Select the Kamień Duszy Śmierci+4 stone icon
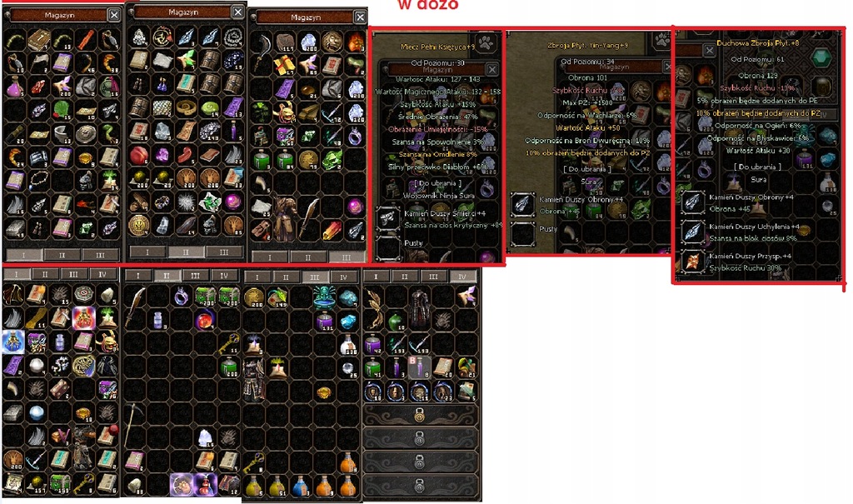This screenshot has height=504, width=853. [387, 217]
